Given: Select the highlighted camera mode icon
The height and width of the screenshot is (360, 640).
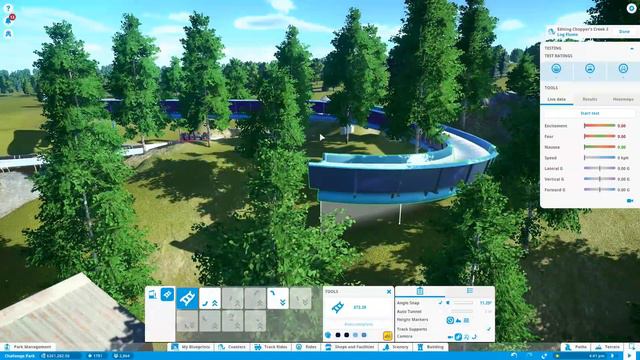Looking at the screenshot, I should coord(458,337).
